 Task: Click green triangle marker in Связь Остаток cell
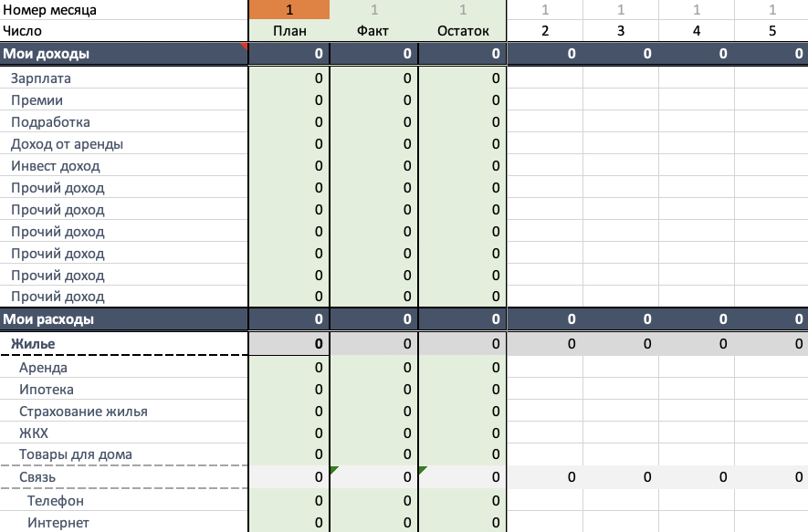tap(423, 470)
